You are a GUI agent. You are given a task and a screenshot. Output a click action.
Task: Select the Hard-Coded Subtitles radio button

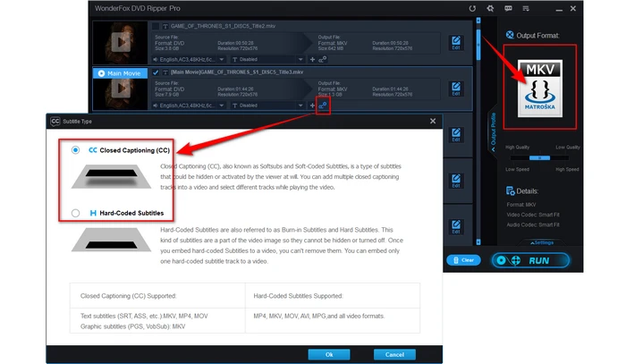75,213
